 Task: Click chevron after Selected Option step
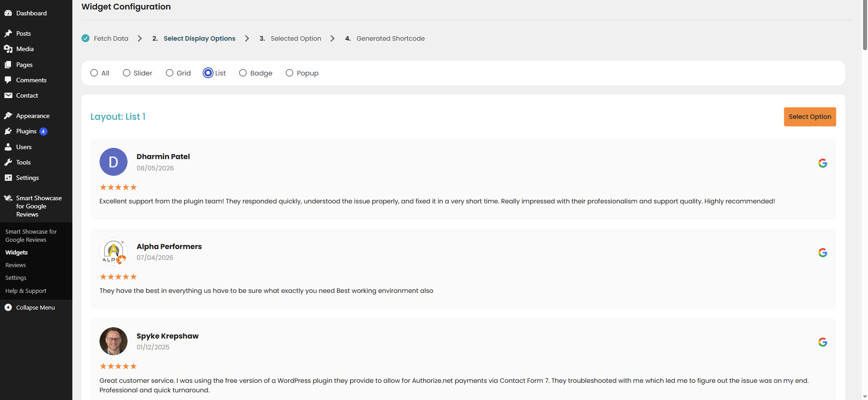(x=332, y=38)
